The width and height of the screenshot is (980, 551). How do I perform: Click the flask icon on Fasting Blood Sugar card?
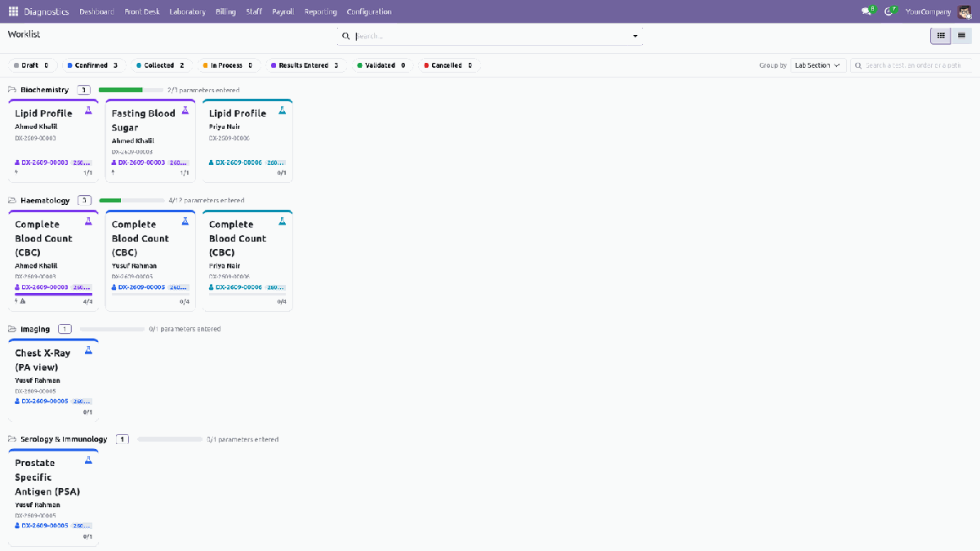click(185, 110)
